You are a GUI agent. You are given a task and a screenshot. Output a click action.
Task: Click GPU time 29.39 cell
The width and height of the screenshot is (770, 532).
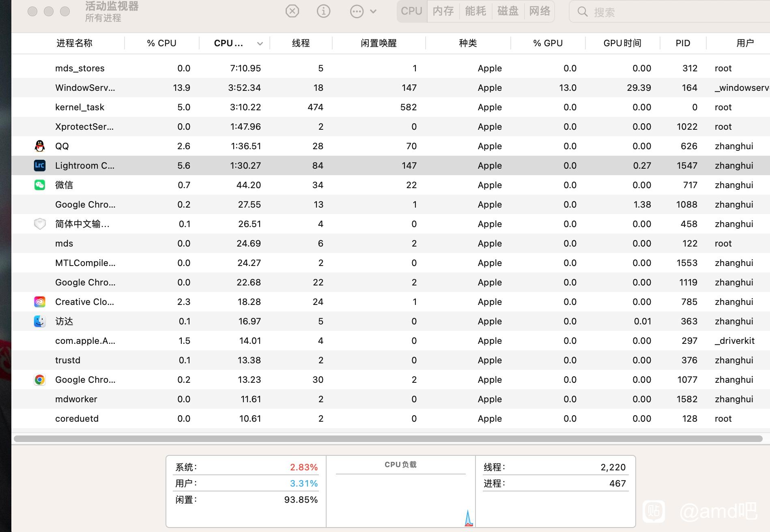click(x=639, y=88)
